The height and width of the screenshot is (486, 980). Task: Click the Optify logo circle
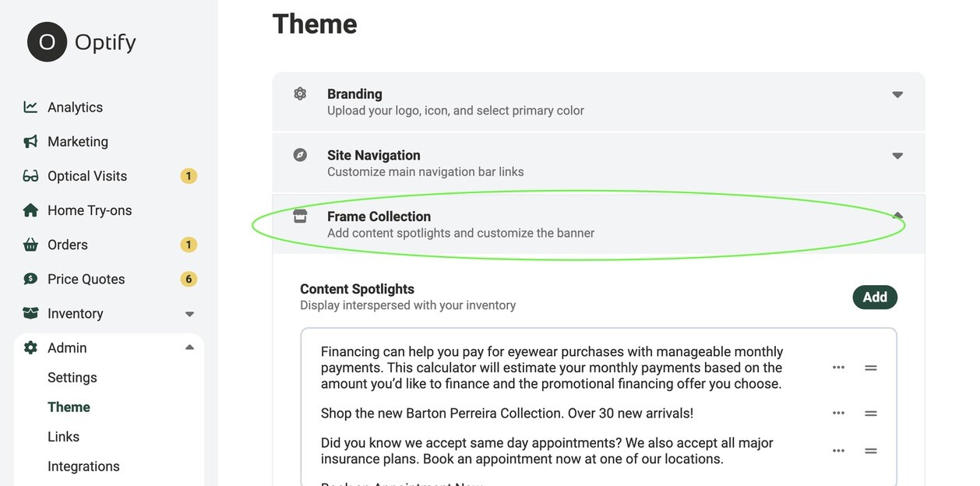(47, 42)
